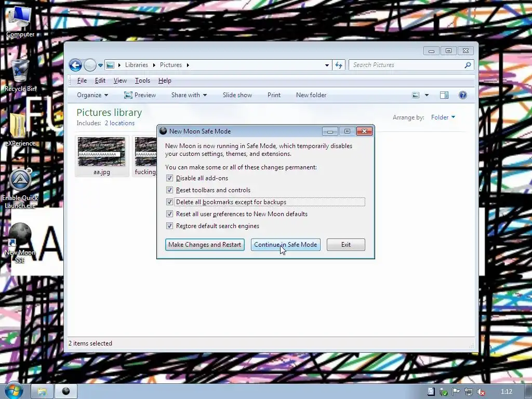The width and height of the screenshot is (532, 399).
Task: Click the Pictures breadcrumb
Action: click(170, 65)
